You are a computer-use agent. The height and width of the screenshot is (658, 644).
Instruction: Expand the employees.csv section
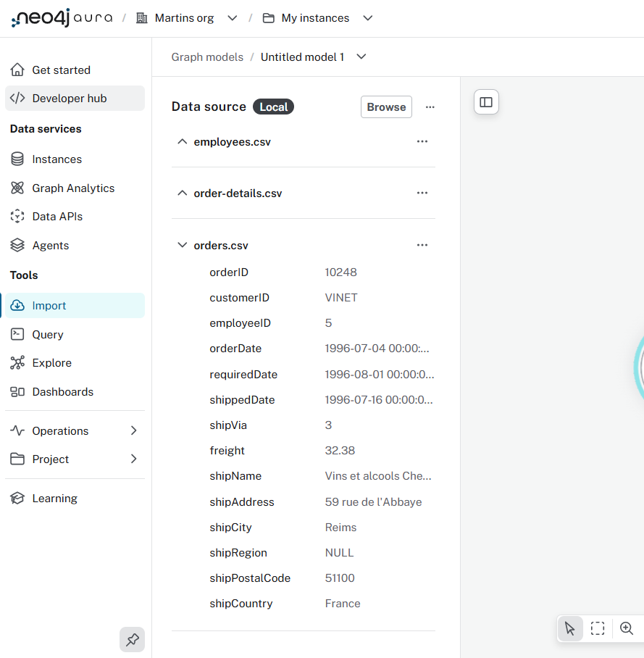(183, 142)
